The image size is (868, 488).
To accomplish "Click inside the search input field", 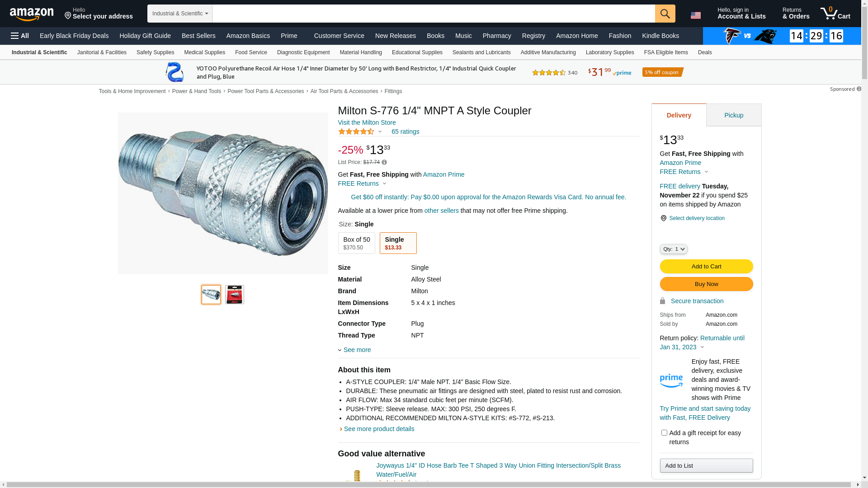I will [x=433, y=14].
